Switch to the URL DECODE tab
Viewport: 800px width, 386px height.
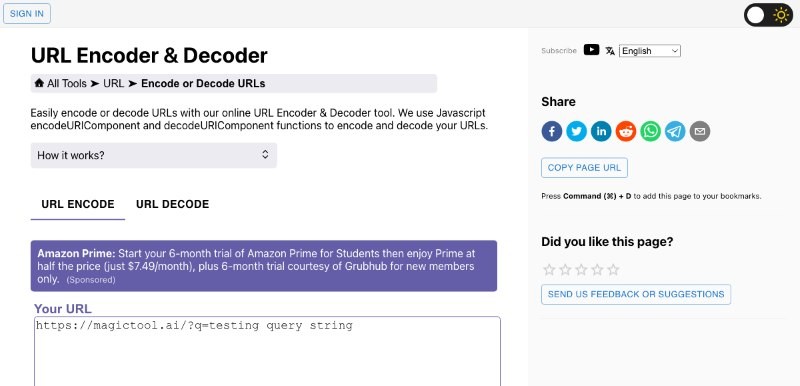[x=172, y=204]
